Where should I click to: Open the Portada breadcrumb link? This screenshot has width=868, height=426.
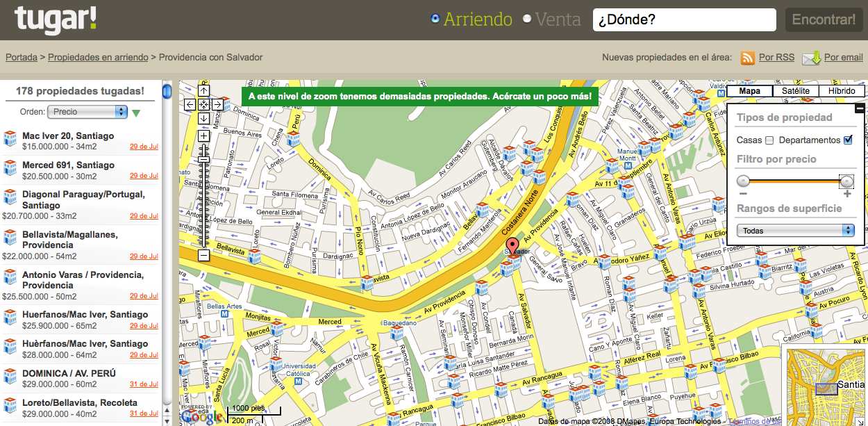[22, 57]
